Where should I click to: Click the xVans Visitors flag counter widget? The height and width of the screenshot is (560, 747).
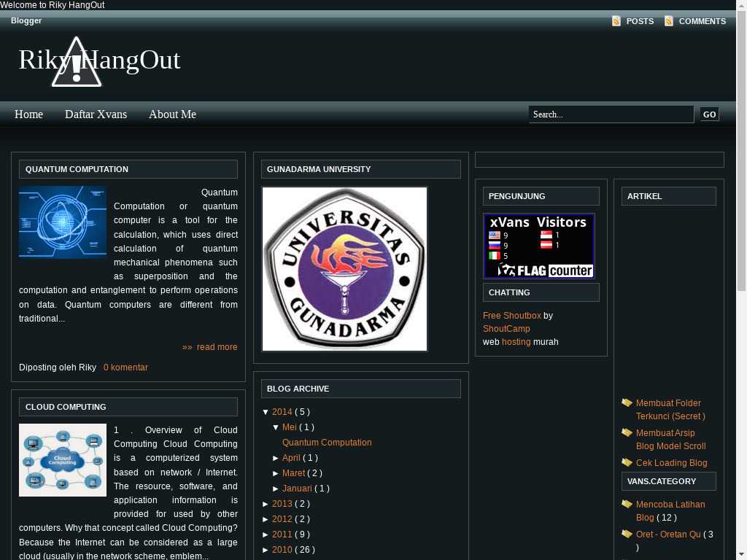pos(539,246)
